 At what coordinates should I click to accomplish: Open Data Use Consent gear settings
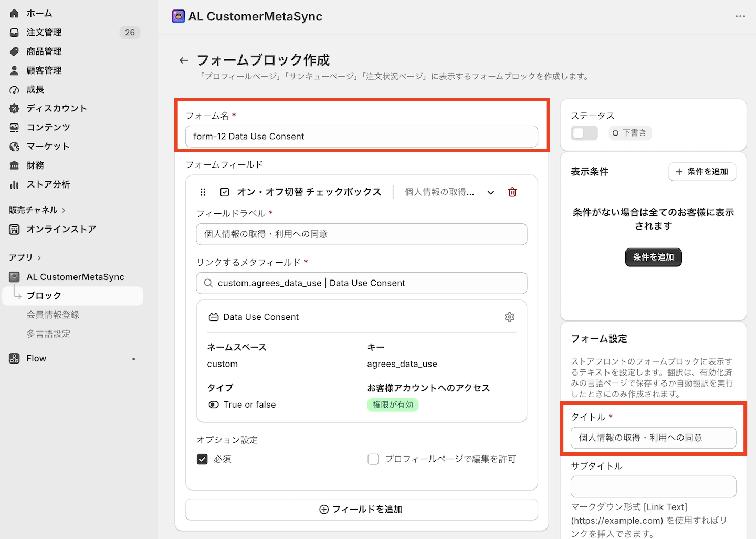point(509,317)
